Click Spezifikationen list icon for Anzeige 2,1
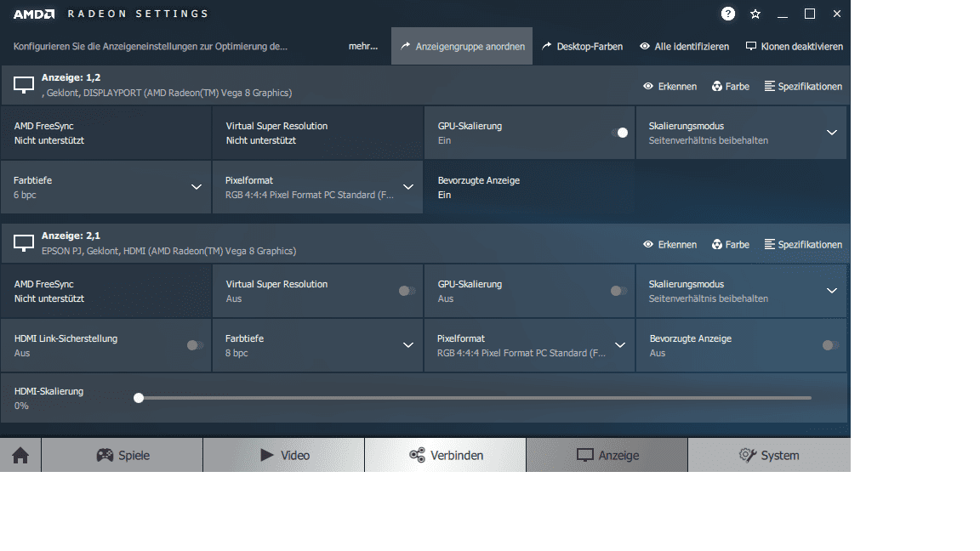 click(769, 244)
